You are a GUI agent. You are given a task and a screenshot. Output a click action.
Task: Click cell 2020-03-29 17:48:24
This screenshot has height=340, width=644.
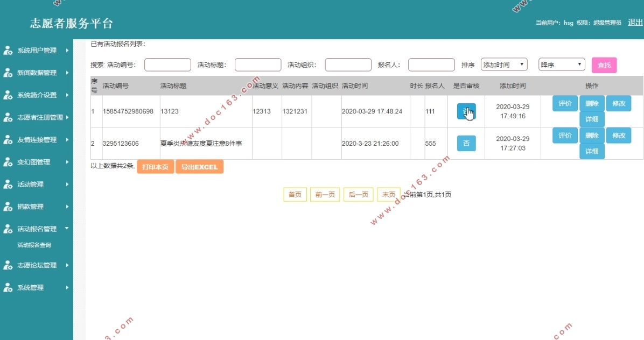pos(372,111)
